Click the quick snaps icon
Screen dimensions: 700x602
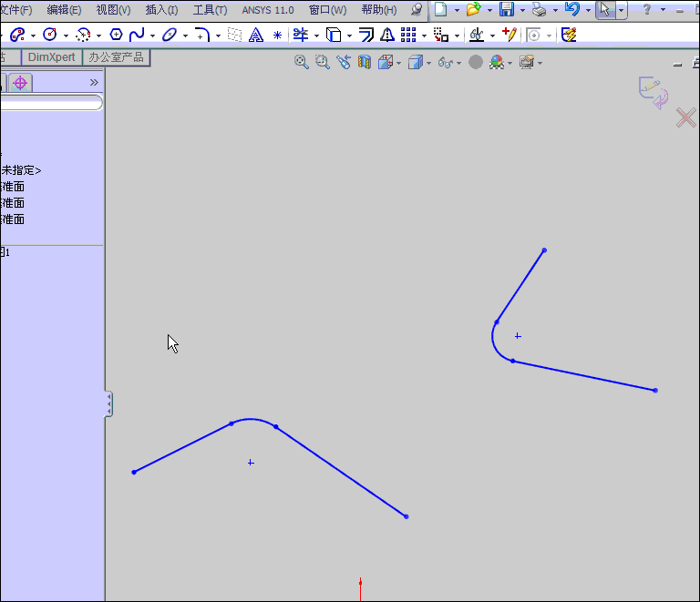pos(533,35)
